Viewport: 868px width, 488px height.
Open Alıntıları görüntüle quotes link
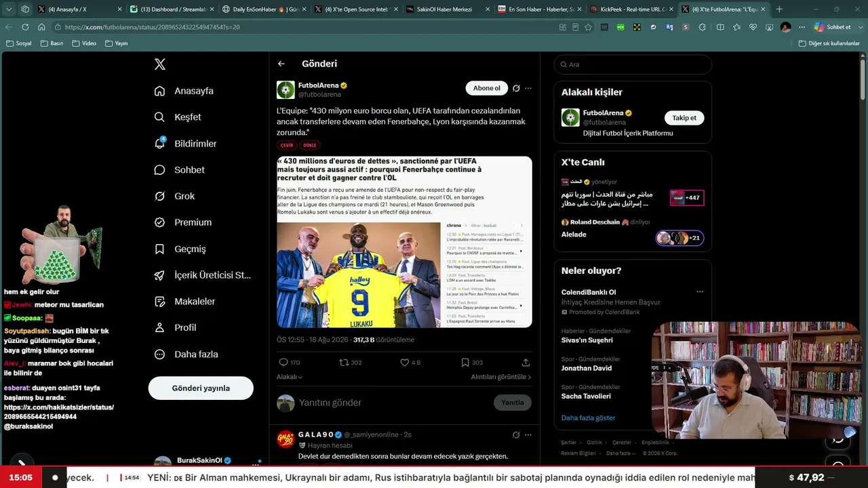(501, 377)
